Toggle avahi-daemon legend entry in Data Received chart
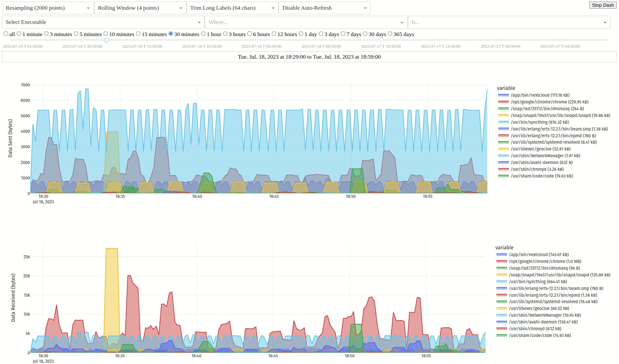This screenshot has height=364, width=619. click(543, 322)
